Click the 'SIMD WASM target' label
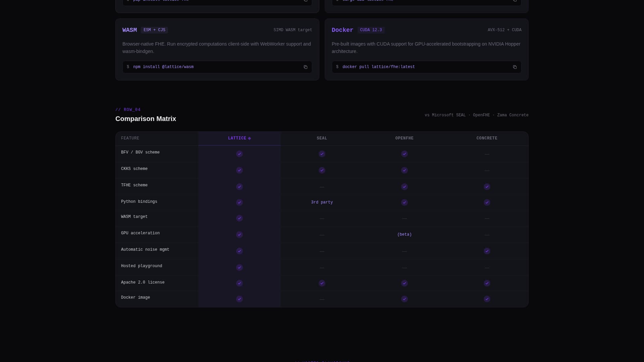 (x=293, y=30)
